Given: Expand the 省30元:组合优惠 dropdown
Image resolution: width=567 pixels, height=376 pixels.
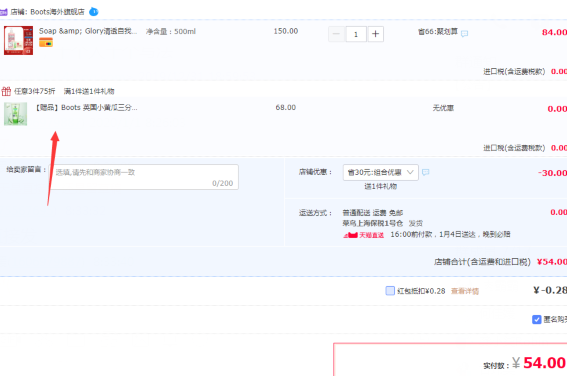Looking at the screenshot, I should (380, 172).
